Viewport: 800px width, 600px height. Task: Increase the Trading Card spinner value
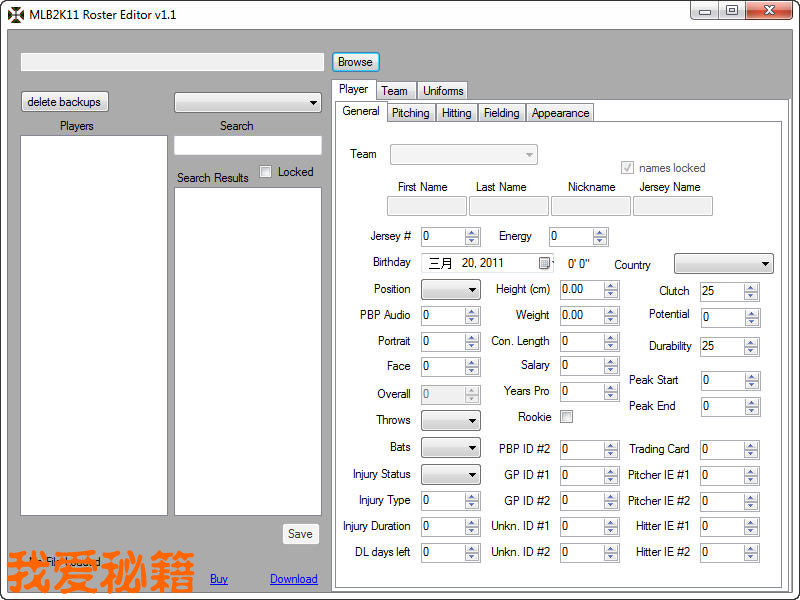(x=751, y=446)
